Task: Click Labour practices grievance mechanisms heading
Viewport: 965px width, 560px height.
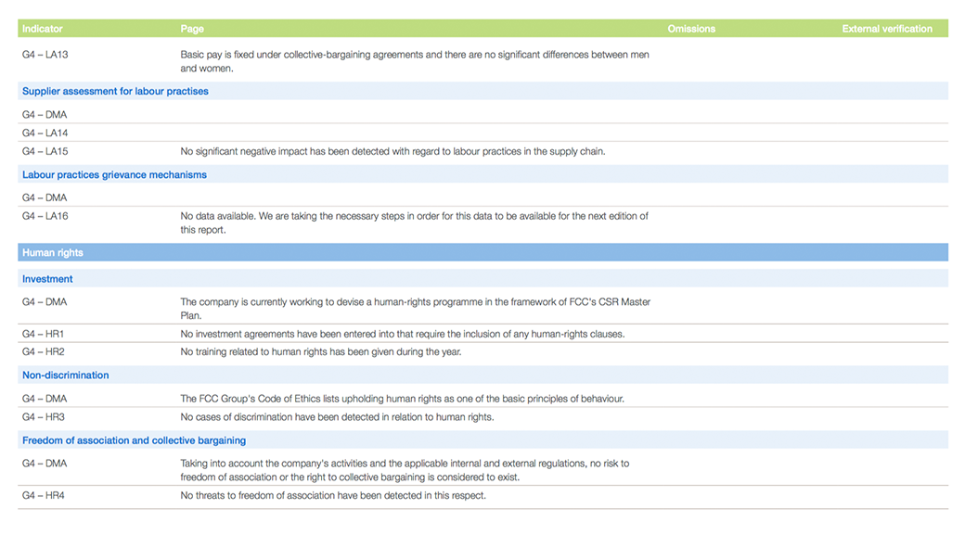Action: 114,175
